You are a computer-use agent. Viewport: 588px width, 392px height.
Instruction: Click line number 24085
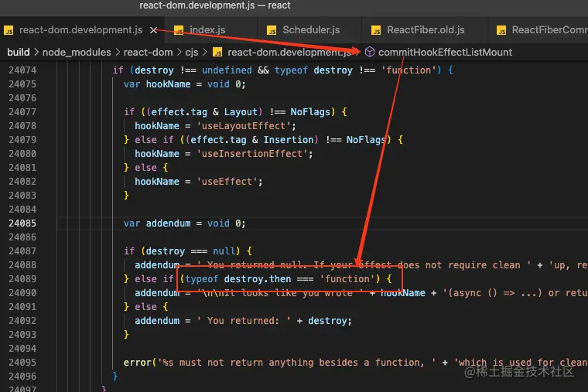point(22,223)
